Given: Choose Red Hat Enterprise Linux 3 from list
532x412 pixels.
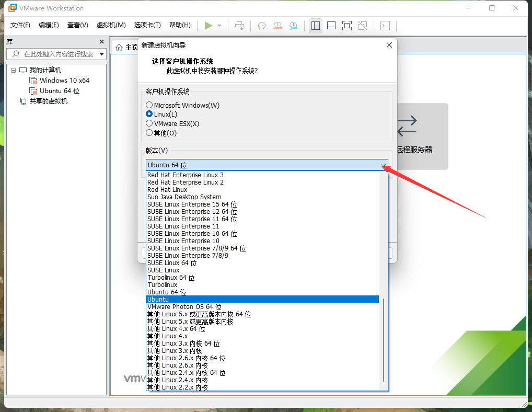Looking at the screenshot, I should [x=263, y=175].
